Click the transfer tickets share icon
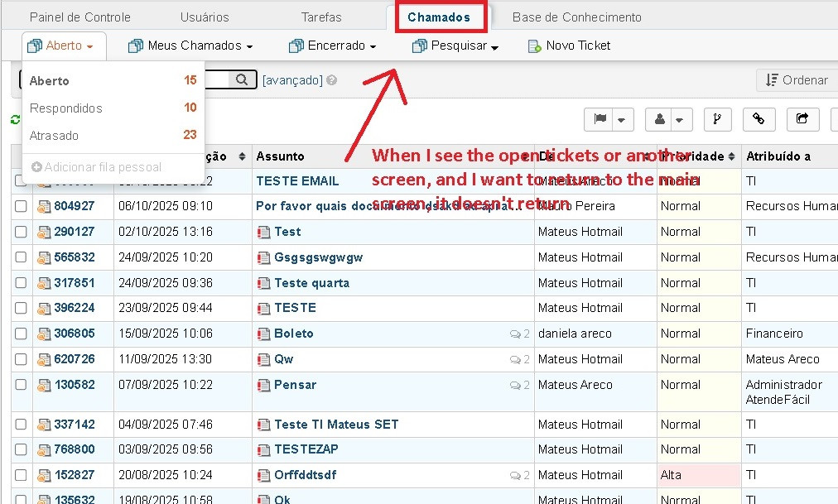The height and width of the screenshot is (504, 838). pyautogui.click(x=802, y=119)
